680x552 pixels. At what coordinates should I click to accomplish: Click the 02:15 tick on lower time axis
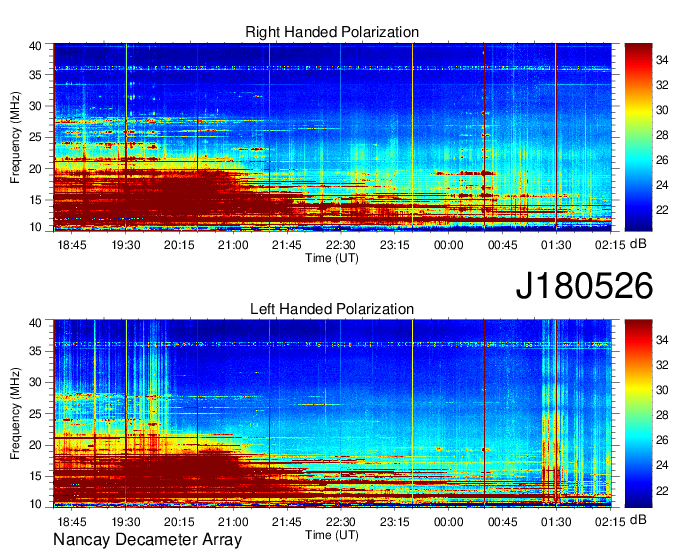tap(610, 522)
